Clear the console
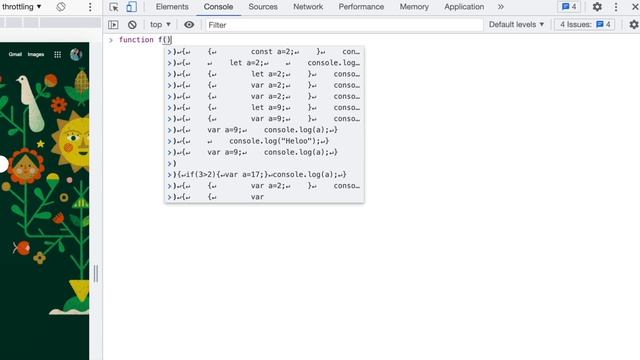 (132, 25)
